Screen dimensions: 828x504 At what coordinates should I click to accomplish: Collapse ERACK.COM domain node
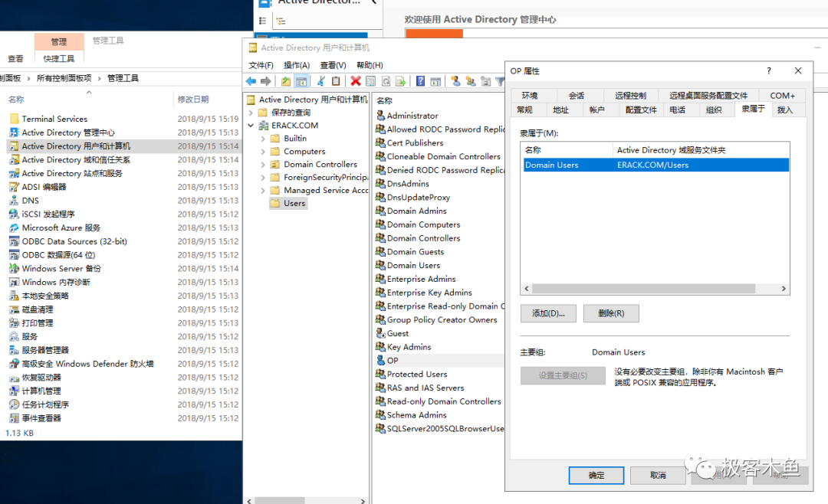[x=251, y=126]
